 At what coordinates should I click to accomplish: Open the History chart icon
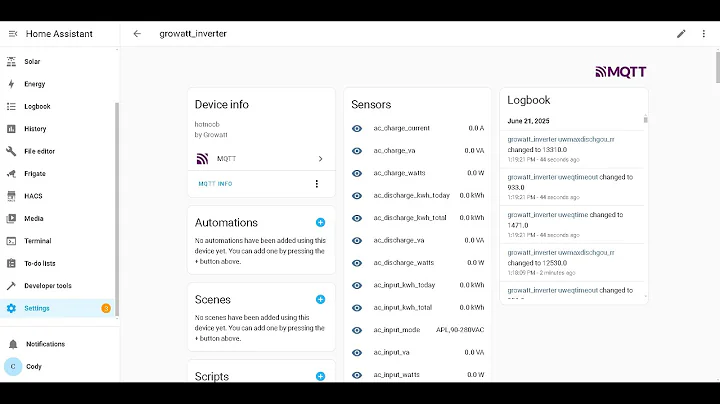11,129
